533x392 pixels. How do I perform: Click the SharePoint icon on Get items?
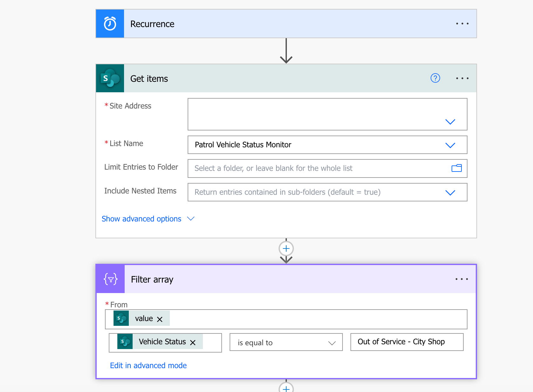pos(110,78)
